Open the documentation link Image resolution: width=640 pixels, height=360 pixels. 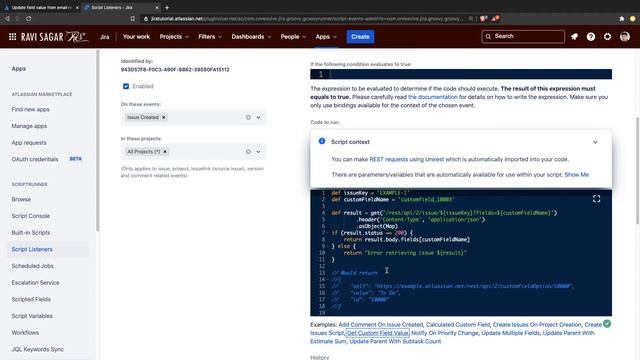(x=433, y=97)
